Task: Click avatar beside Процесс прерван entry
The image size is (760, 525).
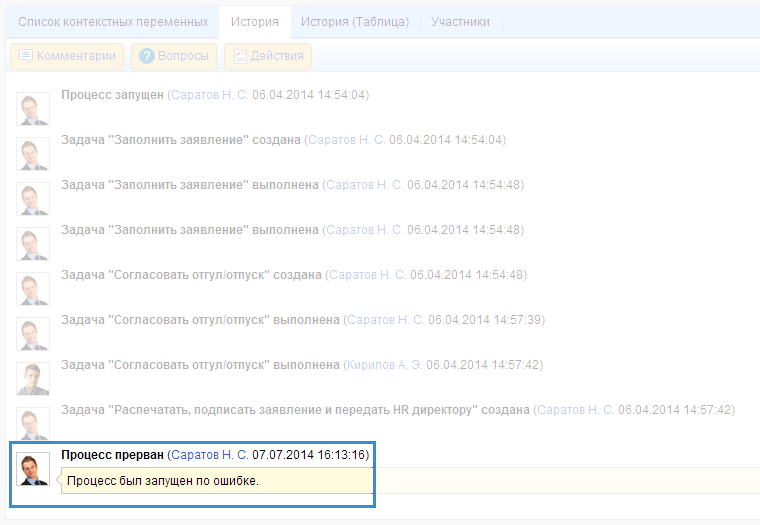Action: tap(33, 469)
